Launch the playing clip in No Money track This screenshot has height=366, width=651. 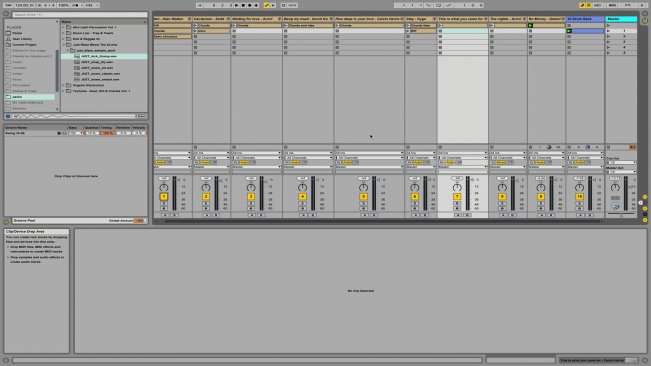coord(530,25)
